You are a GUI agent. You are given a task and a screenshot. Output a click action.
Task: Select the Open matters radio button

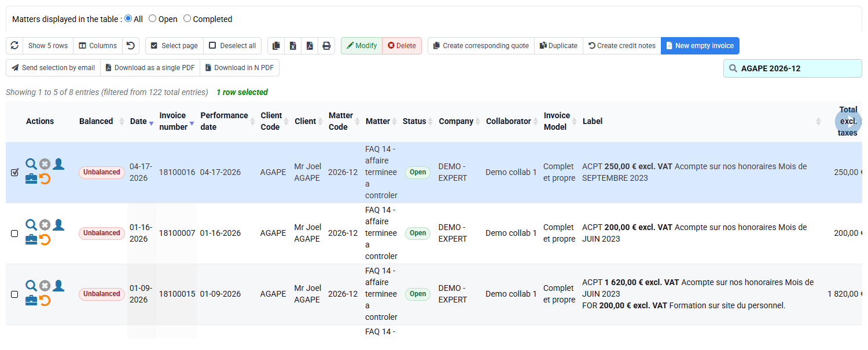(153, 19)
